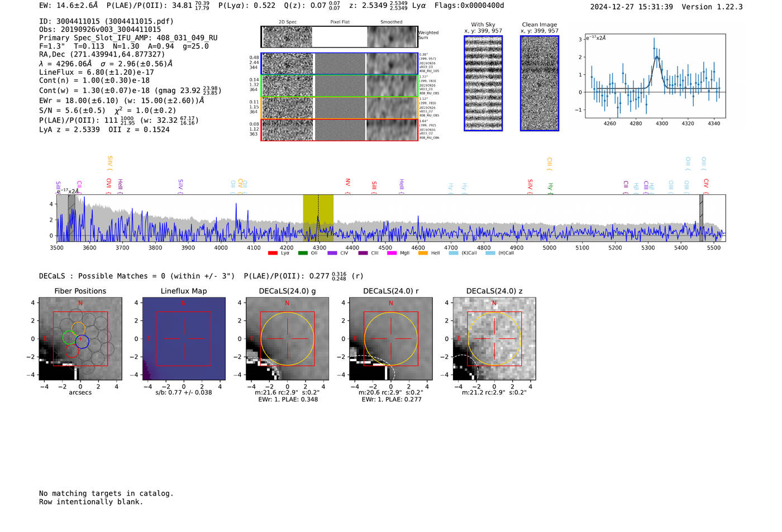Click the green fiber circle in Fiber Positions
Screen dimensions: 782x532
point(69,337)
